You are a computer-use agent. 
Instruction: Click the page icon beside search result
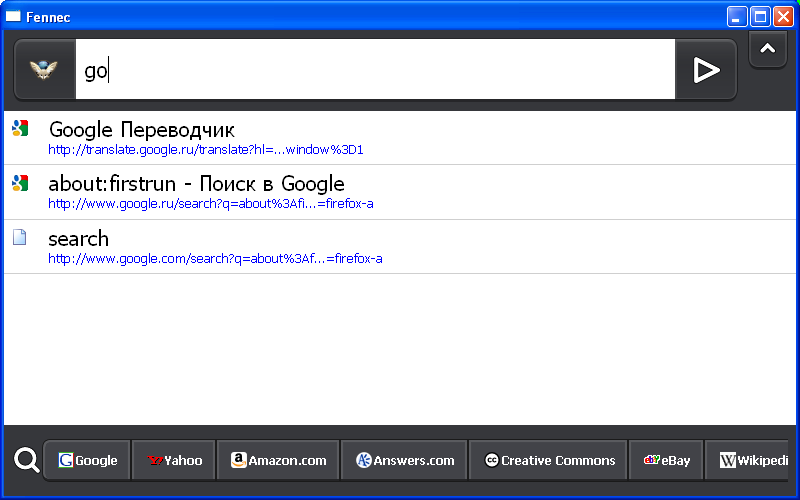click(20, 238)
